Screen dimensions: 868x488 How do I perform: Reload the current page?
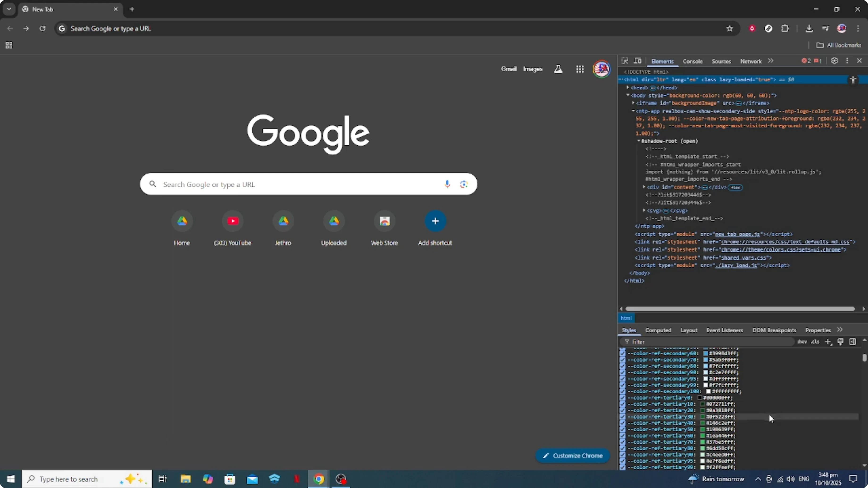(x=42, y=29)
